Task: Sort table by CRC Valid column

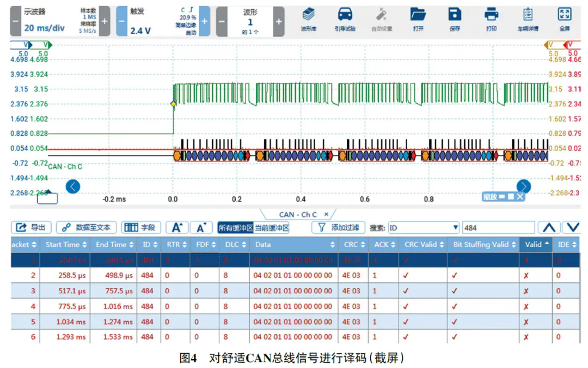Action: (424, 245)
